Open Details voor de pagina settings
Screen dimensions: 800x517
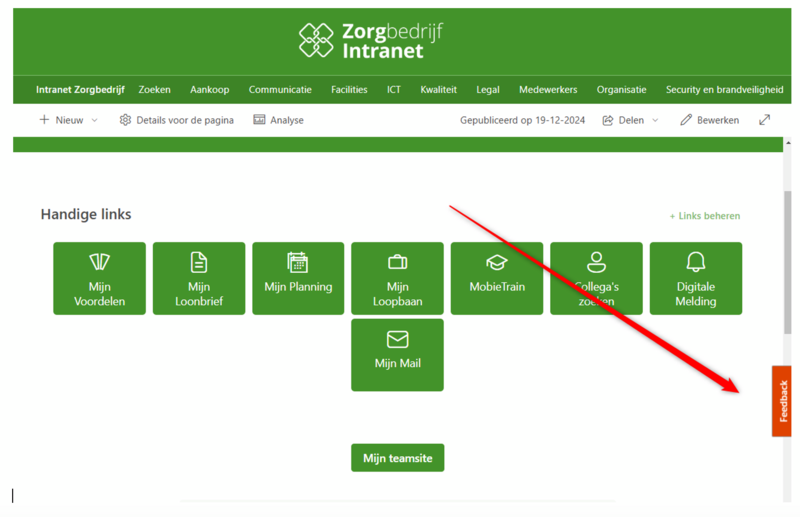tap(177, 120)
